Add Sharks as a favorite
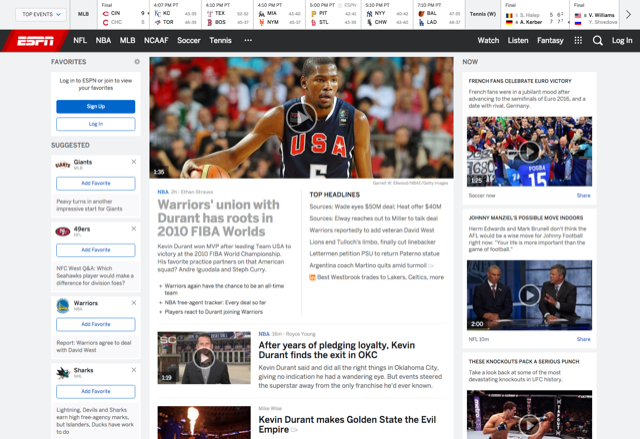This screenshot has width=640, height=439. tap(96, 392)
